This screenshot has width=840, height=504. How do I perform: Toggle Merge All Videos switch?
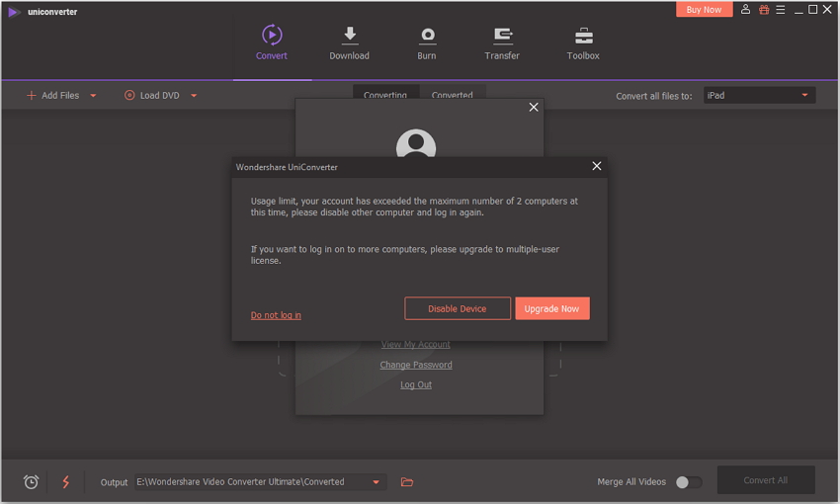(689, 482)
